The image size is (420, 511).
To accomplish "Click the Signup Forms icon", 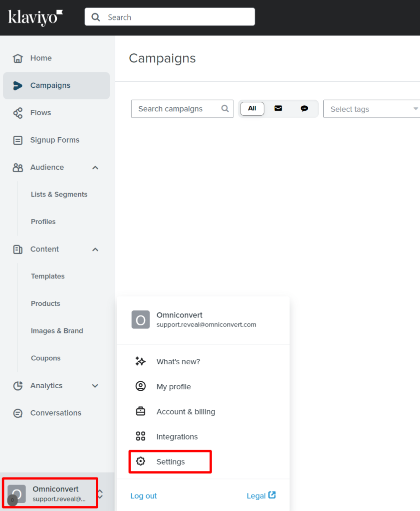I will (18, 140).
